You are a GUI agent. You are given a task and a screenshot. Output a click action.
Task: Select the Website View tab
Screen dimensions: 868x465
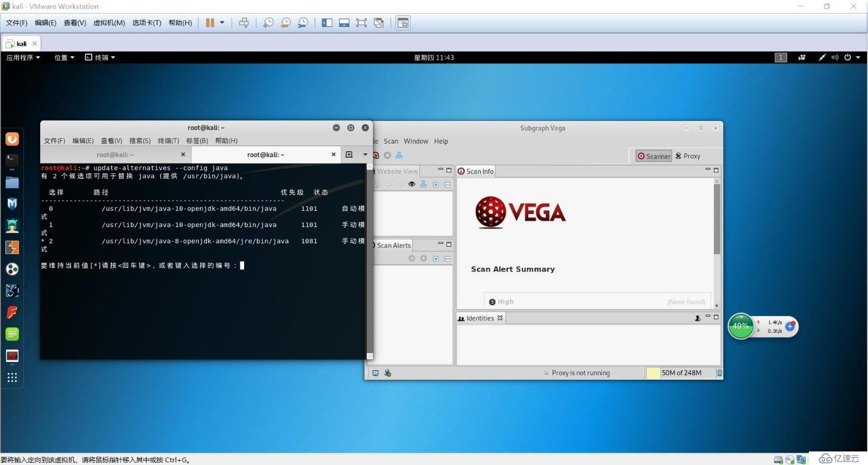pos(395,171)
